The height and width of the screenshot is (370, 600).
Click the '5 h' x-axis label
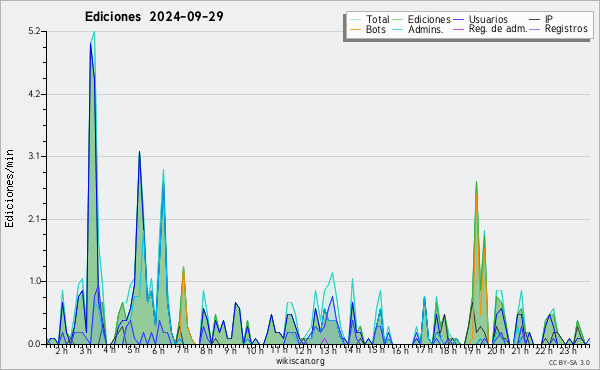point(134,350)
